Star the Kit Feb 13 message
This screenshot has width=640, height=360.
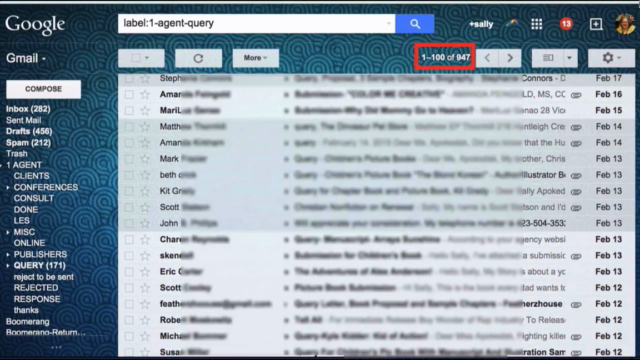pos(145,191)
